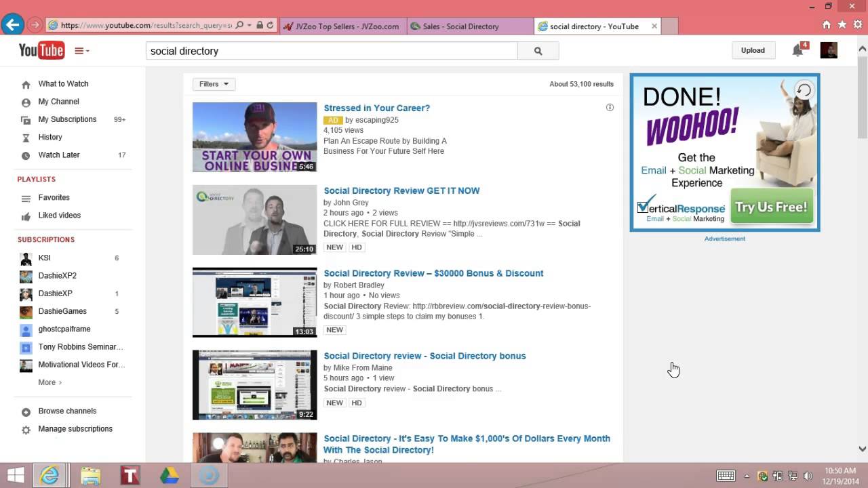
Task: Open DashieGames channel subscription
Action: point(62,311)
